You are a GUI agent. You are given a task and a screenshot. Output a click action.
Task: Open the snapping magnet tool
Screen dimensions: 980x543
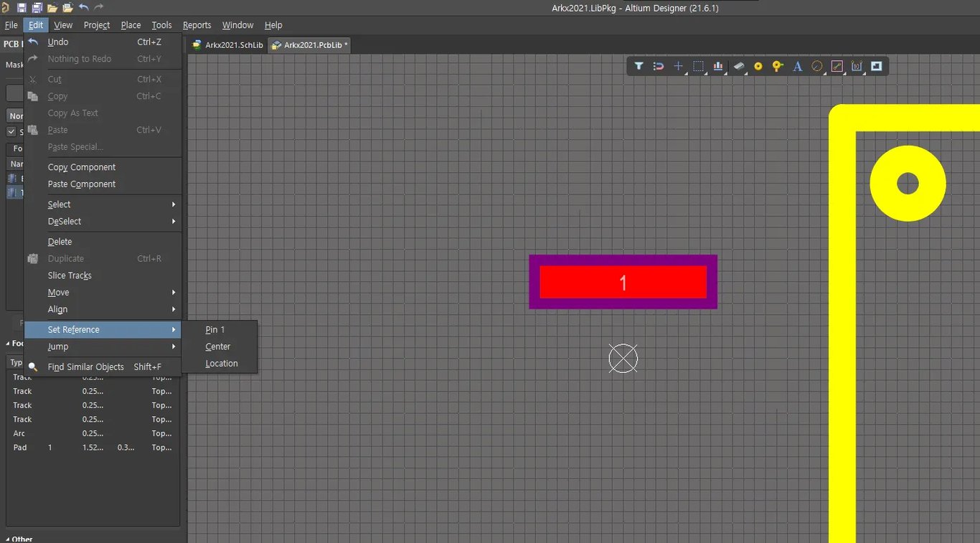(x=659, y=66)
